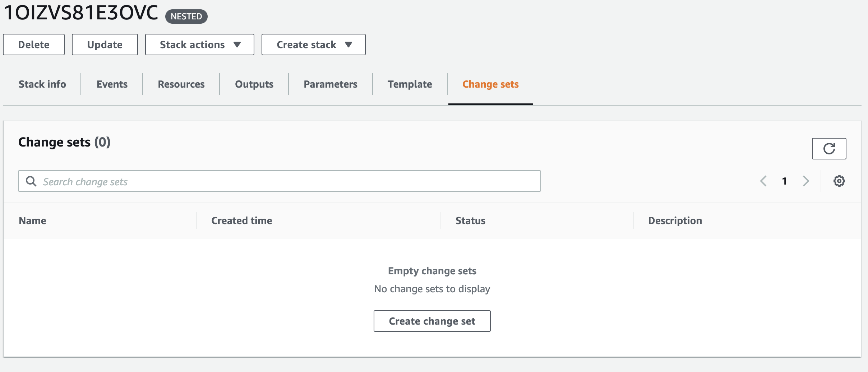Click the search magnifier in the search field
Viewport: 868px width, 372px height.
tap(31, 181)
